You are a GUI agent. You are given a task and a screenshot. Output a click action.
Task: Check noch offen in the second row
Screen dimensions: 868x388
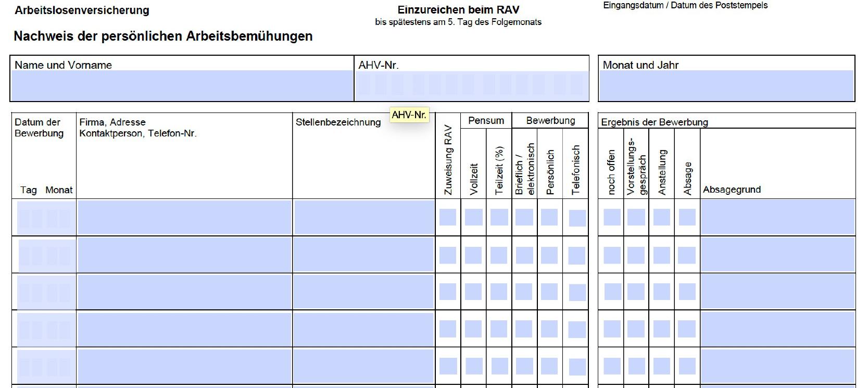point(612,255)
